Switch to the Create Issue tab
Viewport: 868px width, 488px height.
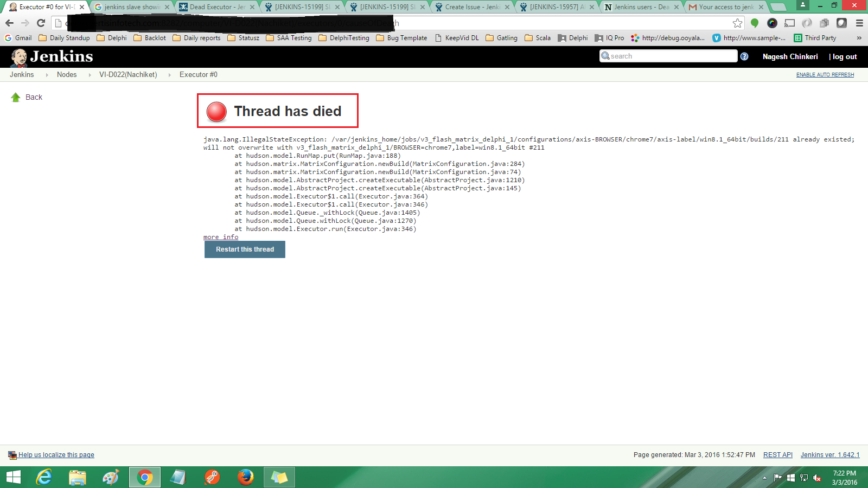(x=472, y=7)
